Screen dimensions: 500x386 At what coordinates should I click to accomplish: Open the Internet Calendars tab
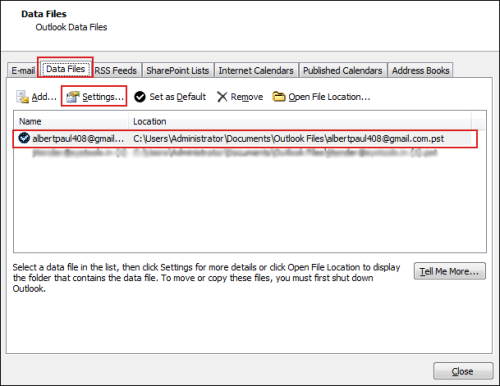point(256,70)
